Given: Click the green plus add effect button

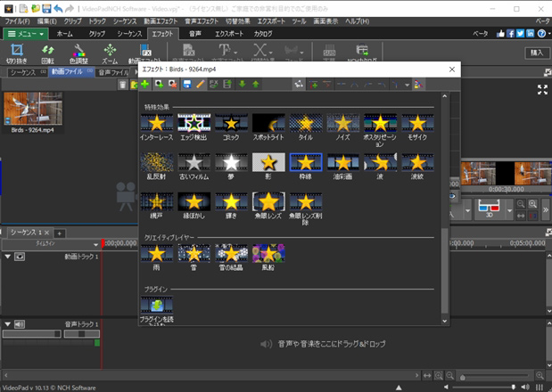Looking at the screenshot, I should point(144,85).
